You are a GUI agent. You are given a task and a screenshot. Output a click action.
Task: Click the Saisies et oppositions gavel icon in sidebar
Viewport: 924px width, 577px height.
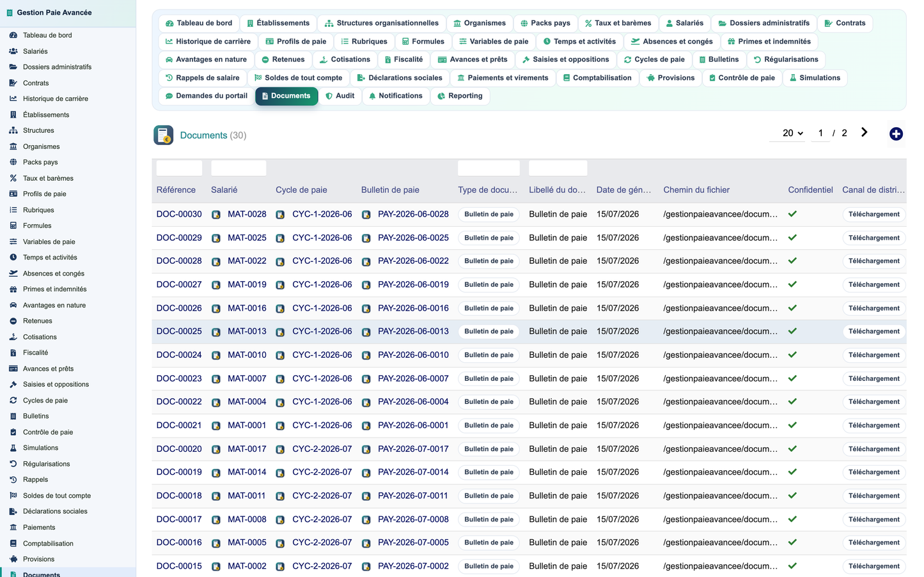click(13, 385)
